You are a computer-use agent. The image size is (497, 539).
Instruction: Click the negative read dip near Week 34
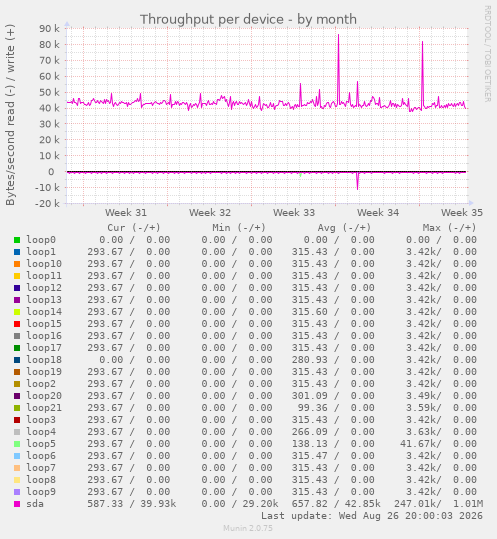click(x=357, y=180)
